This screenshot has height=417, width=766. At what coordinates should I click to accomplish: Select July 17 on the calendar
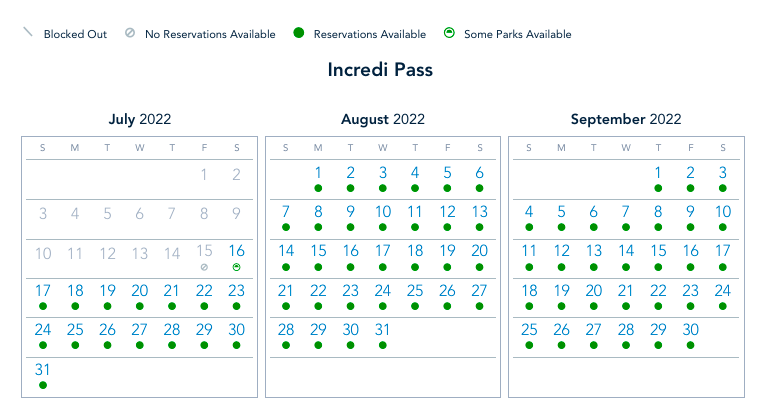43,291
